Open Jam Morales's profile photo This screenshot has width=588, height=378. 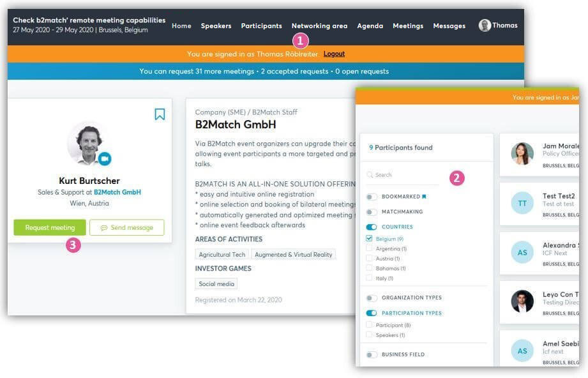coord(522,153)
